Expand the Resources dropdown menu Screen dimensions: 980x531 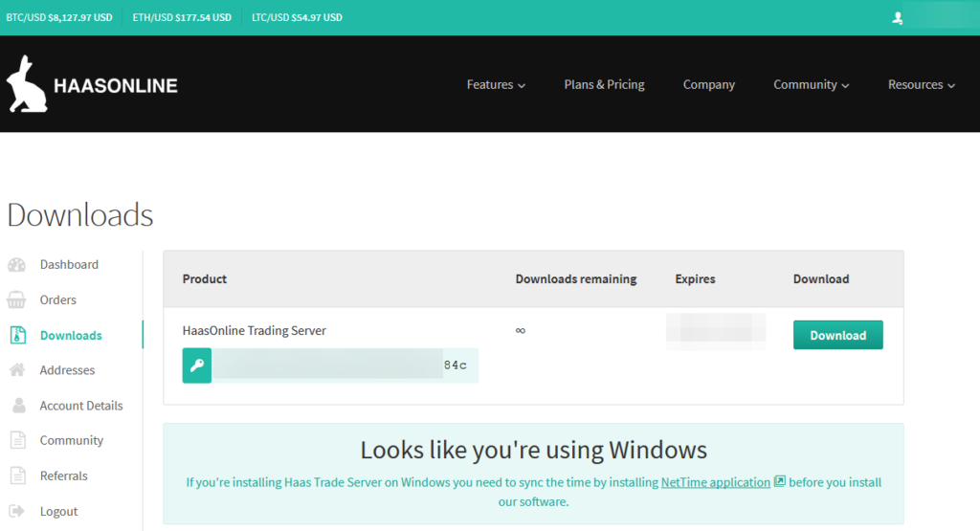(922, 84)
